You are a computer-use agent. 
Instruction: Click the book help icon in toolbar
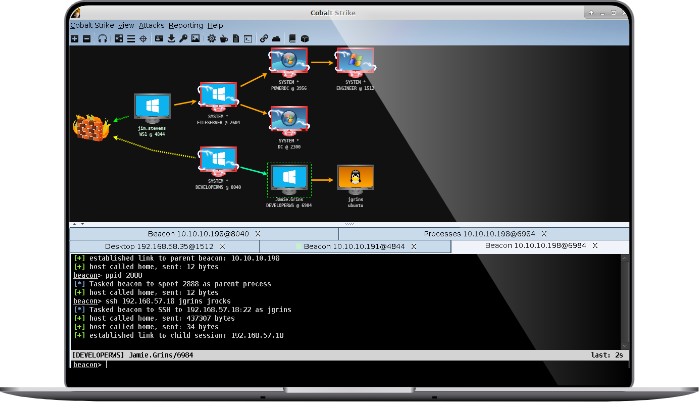(x=292, y=39)
